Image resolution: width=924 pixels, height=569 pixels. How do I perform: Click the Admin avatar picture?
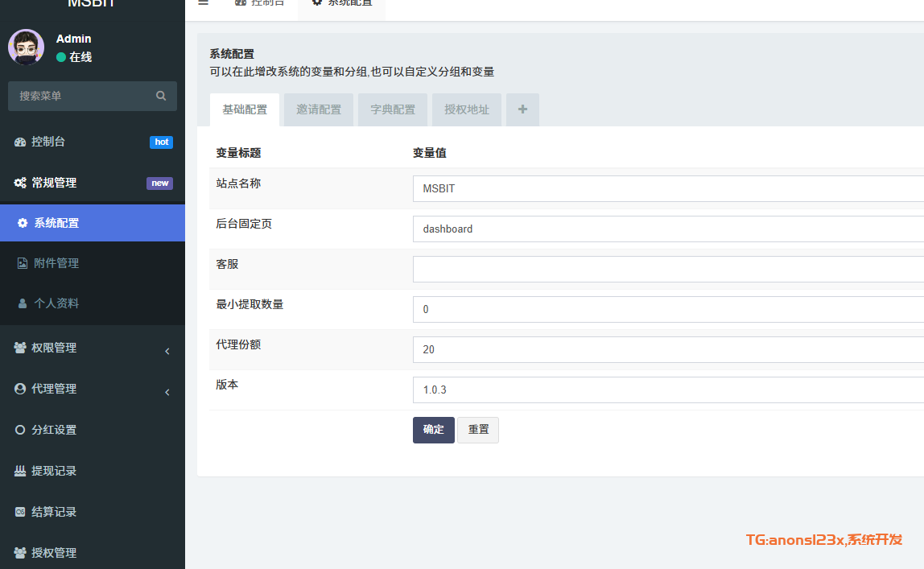(26, 47)
